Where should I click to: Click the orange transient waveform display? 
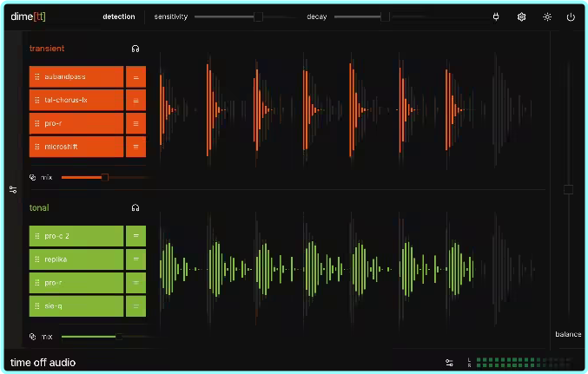click(x=347, y=110)
